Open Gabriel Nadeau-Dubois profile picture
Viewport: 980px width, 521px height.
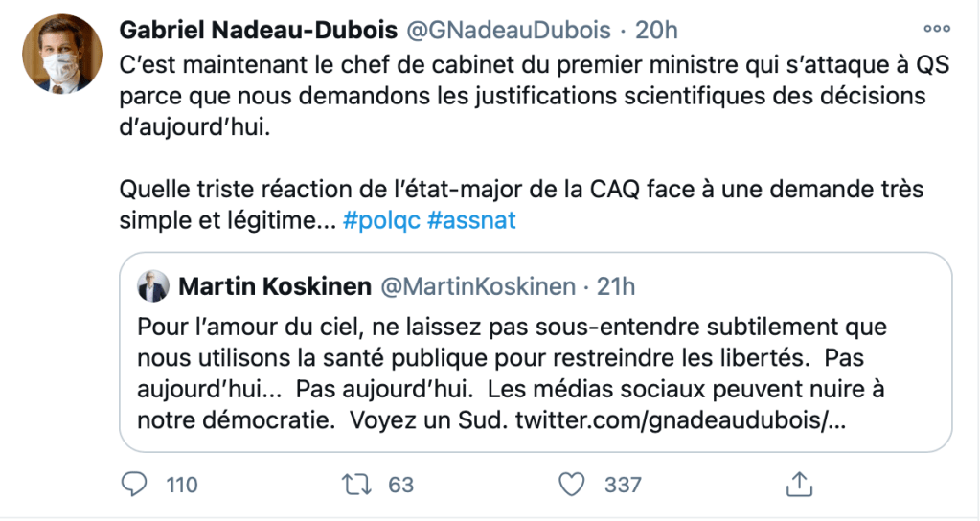coord(61,54)
